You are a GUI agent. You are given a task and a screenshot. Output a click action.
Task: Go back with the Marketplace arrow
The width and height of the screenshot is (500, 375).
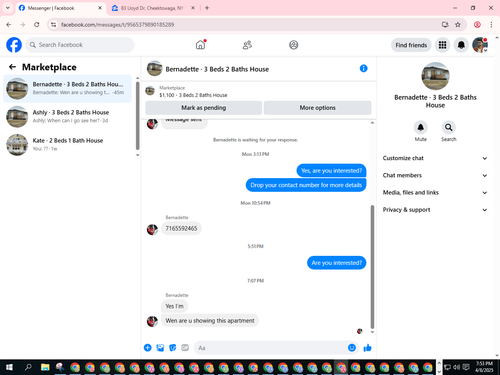pyautogui.click(x=12, y=67)
